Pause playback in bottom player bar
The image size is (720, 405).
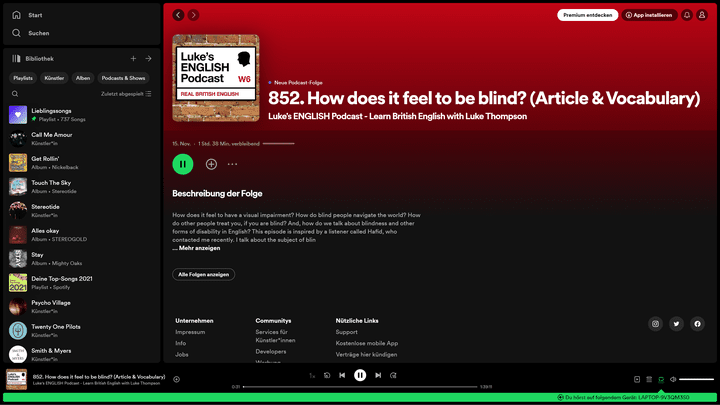tap(360, 375)
